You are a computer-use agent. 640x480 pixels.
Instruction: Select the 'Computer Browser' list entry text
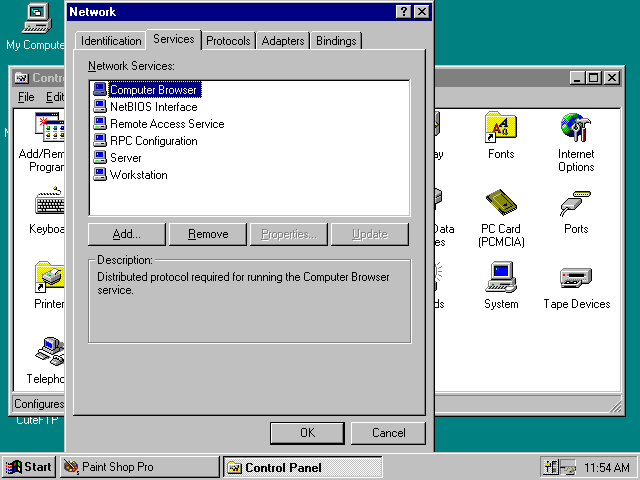pos(154,90)
